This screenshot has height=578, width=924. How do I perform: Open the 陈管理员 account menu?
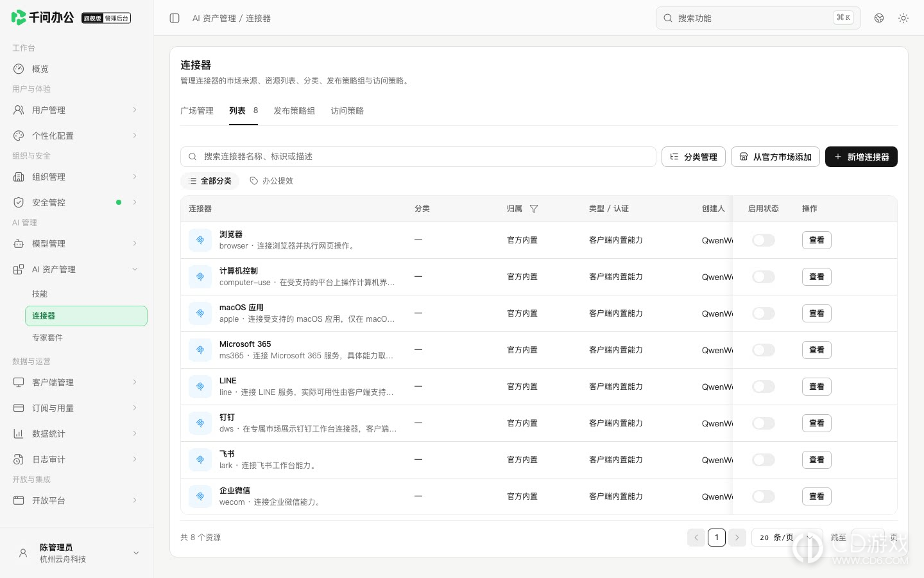(76, 553)
